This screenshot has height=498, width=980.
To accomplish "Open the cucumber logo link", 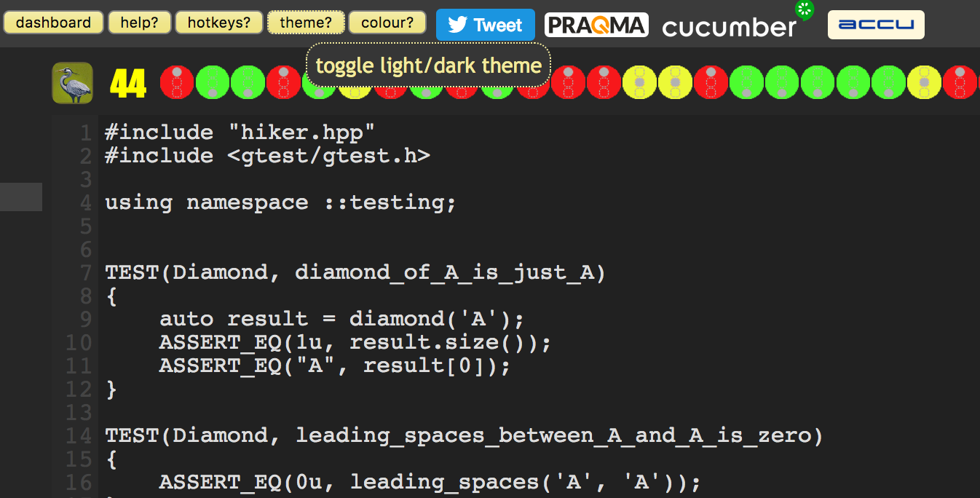I will pos(730,27).
